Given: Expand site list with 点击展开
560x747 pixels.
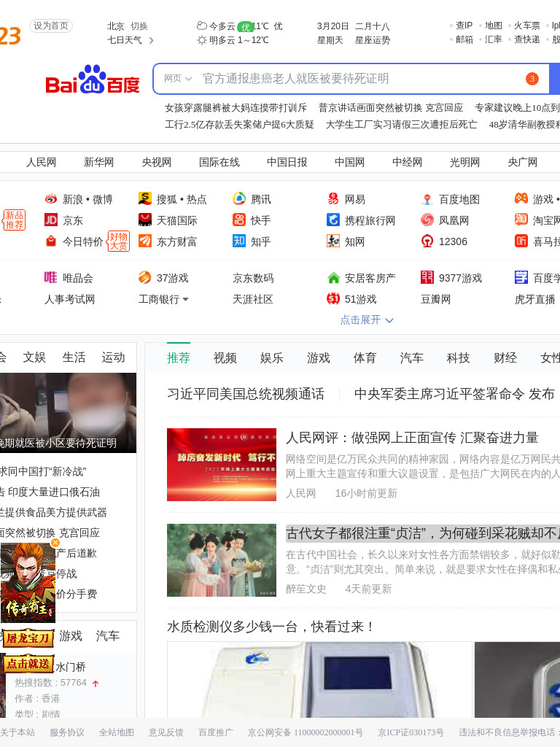Looking at the screenshot, I should click(x=367, y=320).
